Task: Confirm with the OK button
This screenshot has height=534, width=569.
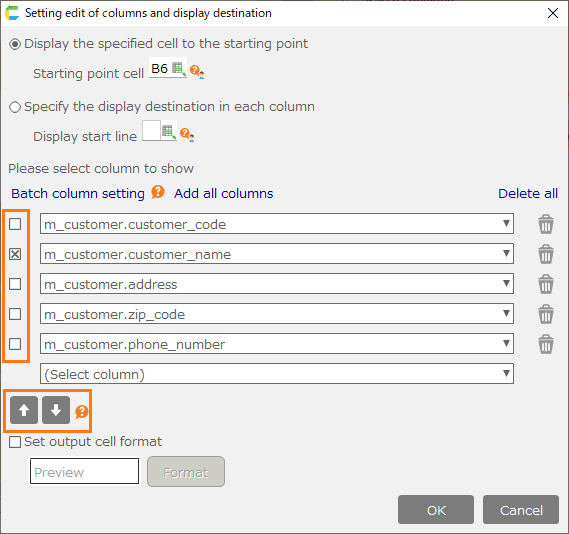Action: tap(436, 510)
